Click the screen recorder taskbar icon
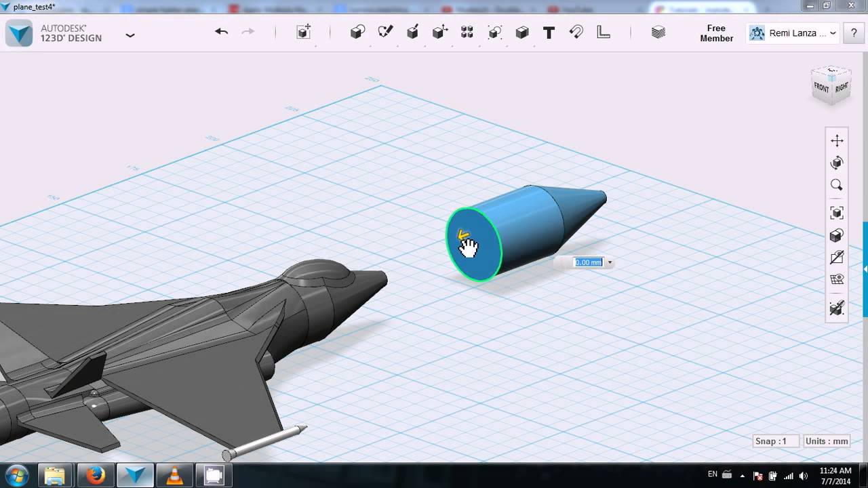 214,476
